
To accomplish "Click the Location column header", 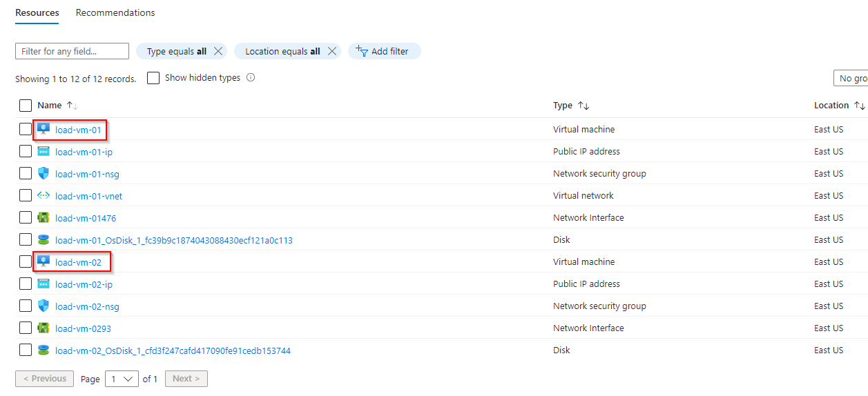I will (x=831, y=106).
